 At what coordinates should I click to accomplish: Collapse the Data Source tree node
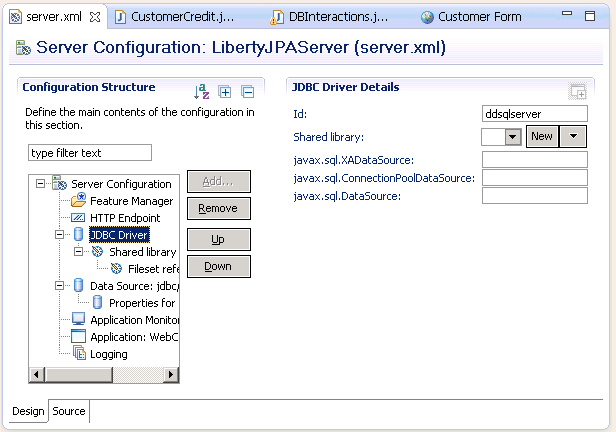[60, 286]
